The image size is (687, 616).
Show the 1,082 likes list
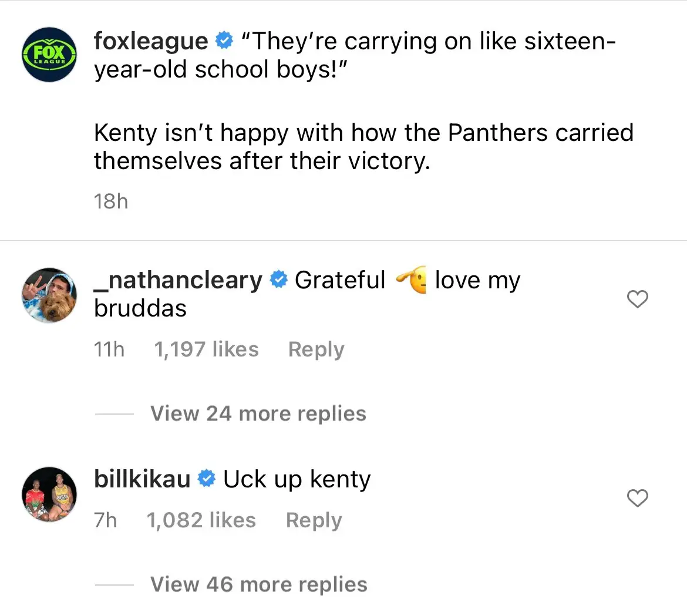pos(201,520)
